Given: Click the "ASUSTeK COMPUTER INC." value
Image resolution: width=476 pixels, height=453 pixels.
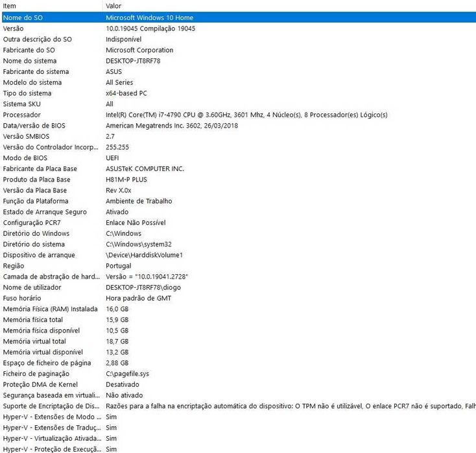Looking at the screenshot, I should 145,168.
